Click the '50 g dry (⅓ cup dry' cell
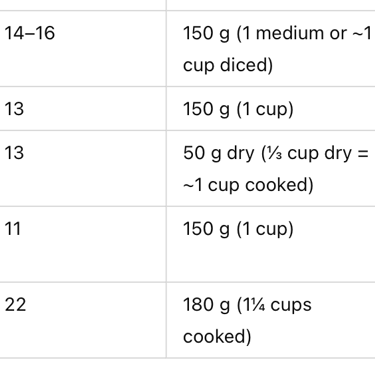This screenshot has height=366, width=375. (271, 168)
